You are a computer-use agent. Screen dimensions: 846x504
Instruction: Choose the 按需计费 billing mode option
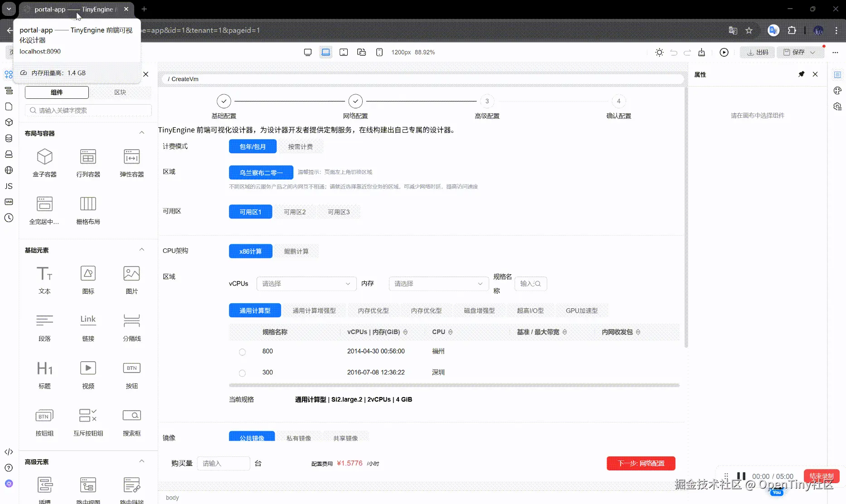click(x=300, y=147)
